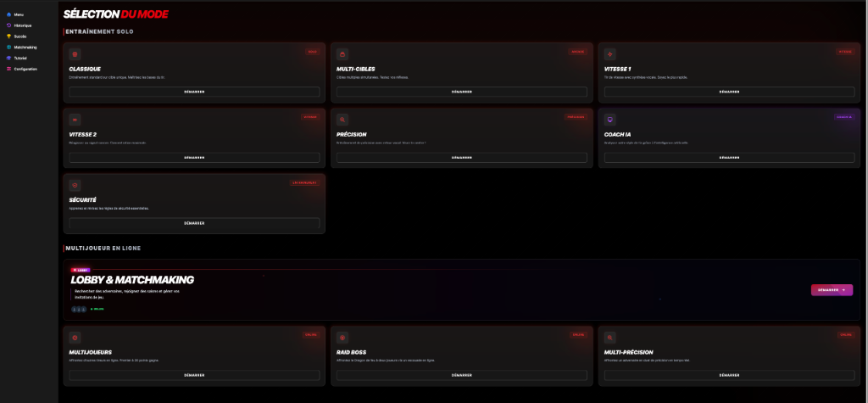The image size is (868, 403).
Task: Start Sécurité training with Démarrer
Action: pyautogui.click(x=194, y=223)
